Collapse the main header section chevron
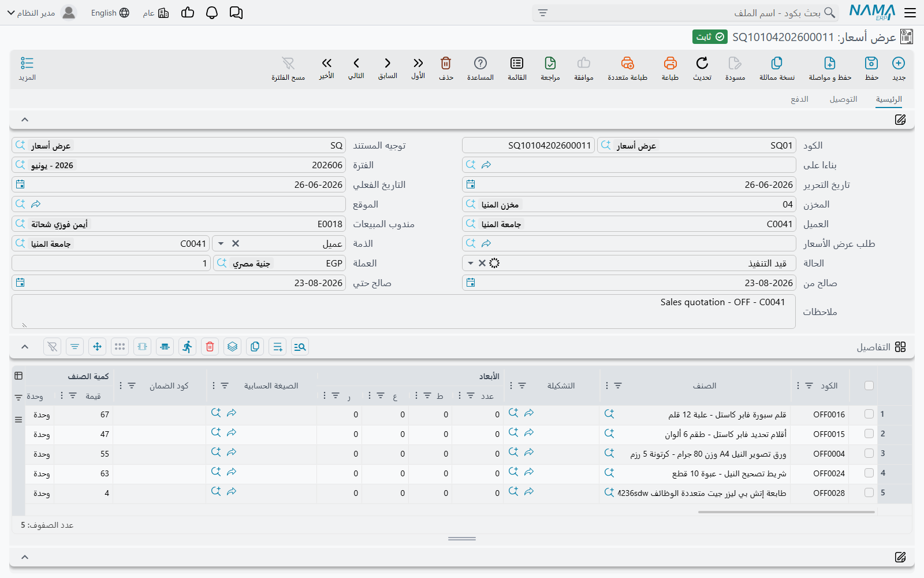 25,120
